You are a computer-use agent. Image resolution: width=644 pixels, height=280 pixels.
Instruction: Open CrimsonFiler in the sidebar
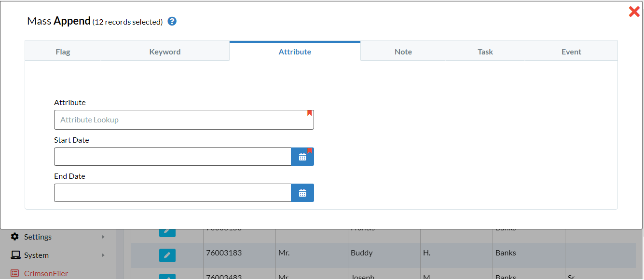click(46, 273)
